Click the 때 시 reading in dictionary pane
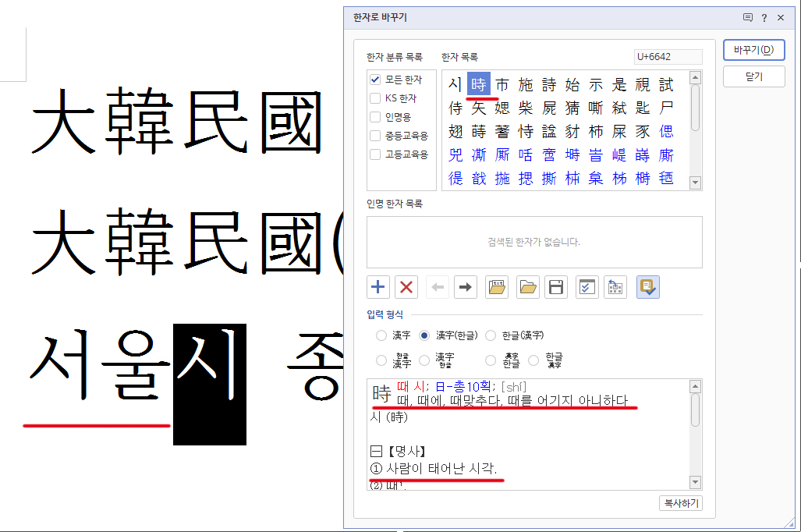This screenshot has height=532, width=801. (x=411, y=387)
